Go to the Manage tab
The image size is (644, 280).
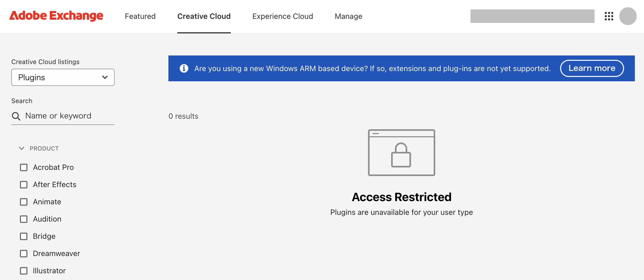[x=348, y=16]
